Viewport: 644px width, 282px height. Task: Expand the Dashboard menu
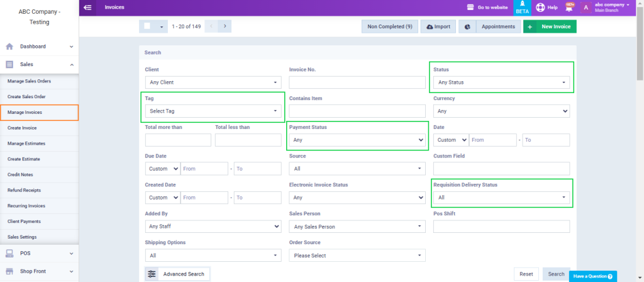[x=72, y=47]
